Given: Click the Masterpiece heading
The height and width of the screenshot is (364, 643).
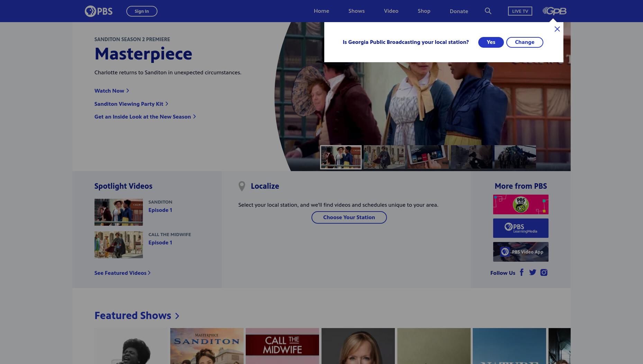Looking at the screenshot, I should 143,54.
